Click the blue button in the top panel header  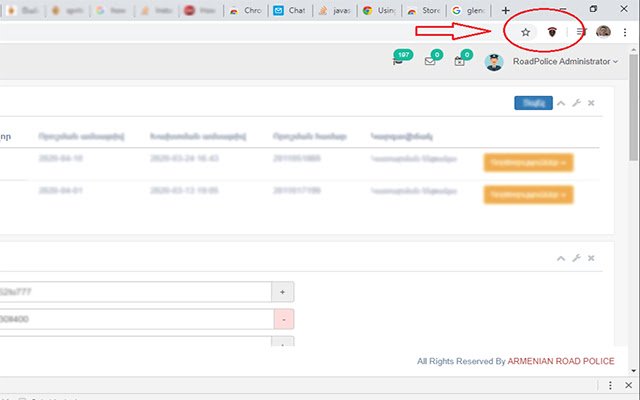[x=533, y=103]
